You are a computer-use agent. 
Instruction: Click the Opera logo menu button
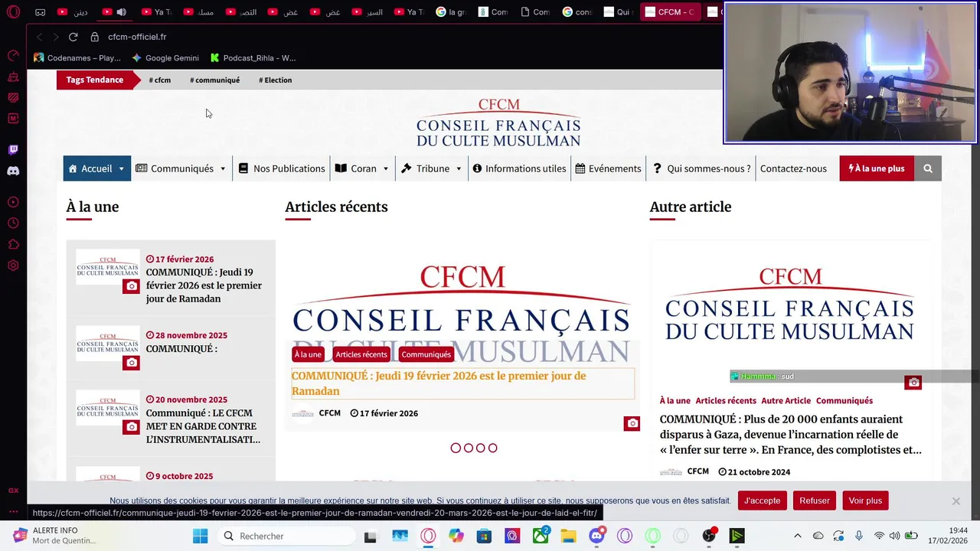pos(13,12)
